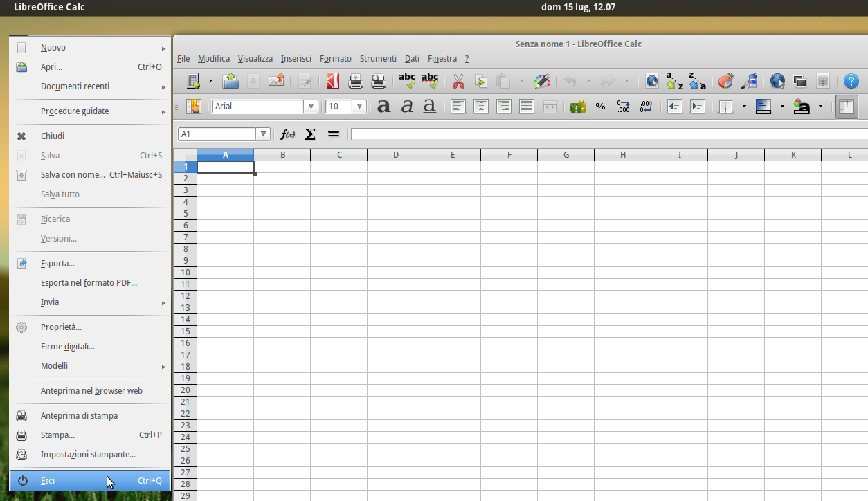Click the currency number format icon
This screenshot has height=501, width=868.
tap(577, 107)
